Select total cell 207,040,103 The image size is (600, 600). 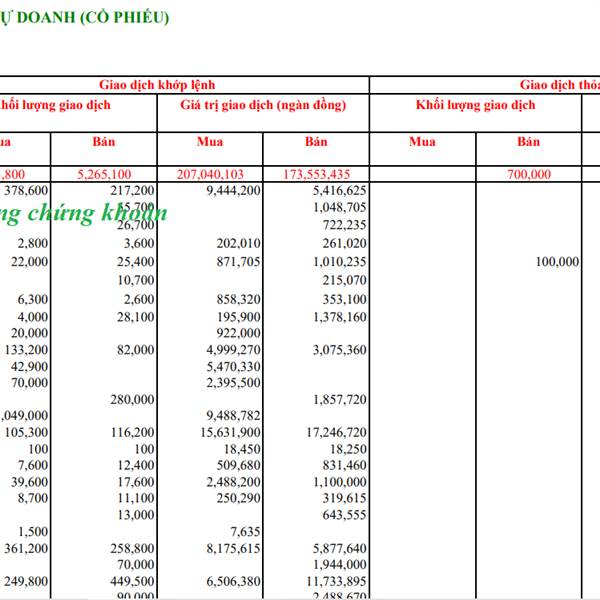click(210, 174)
